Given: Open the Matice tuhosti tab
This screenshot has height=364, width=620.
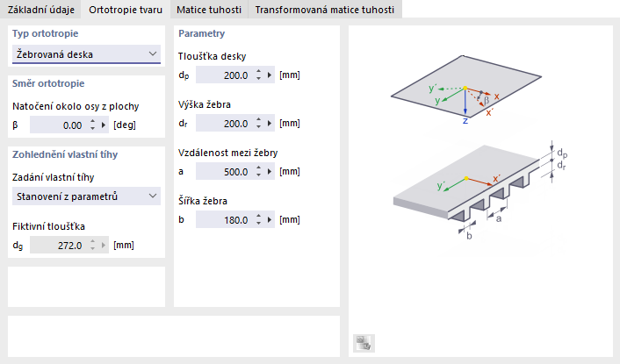Looking at the screenshot, I should 210,10.
